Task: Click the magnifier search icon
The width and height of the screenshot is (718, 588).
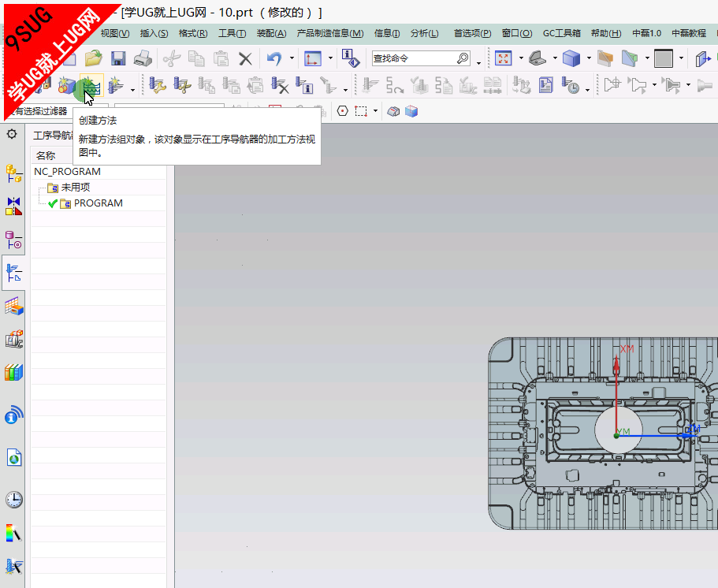Action: coord(463,58)
